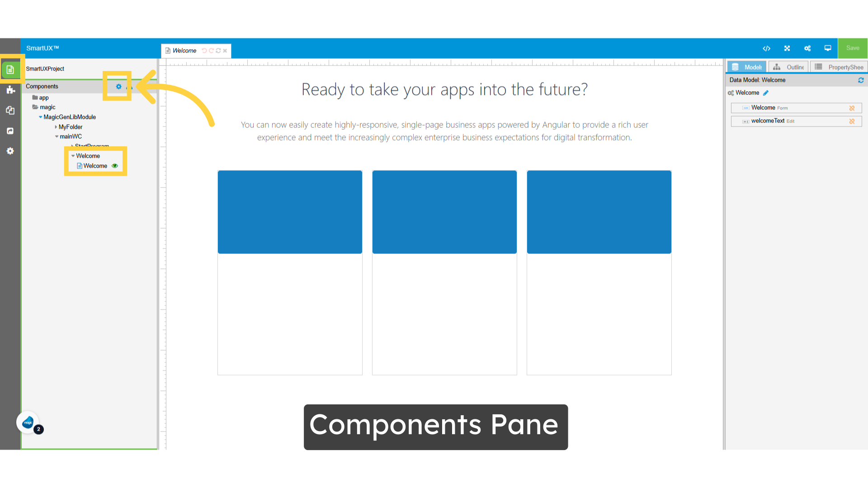
Task: Expand the MyFolder tree item
Action: point(56,127)
